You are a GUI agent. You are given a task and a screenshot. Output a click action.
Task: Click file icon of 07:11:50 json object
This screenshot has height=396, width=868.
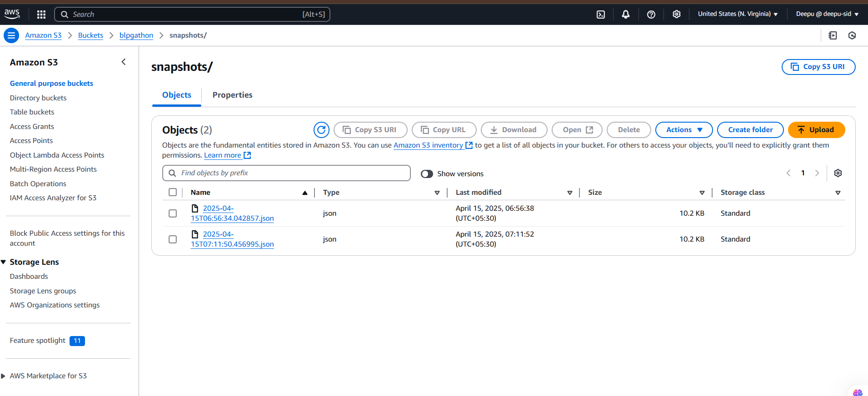pyautogui.click(x=195, y=234)
